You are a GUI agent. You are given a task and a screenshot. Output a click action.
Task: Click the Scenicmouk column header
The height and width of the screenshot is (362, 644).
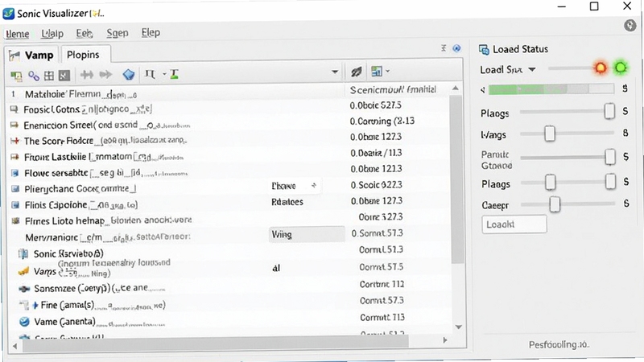(x=394, y=89)
